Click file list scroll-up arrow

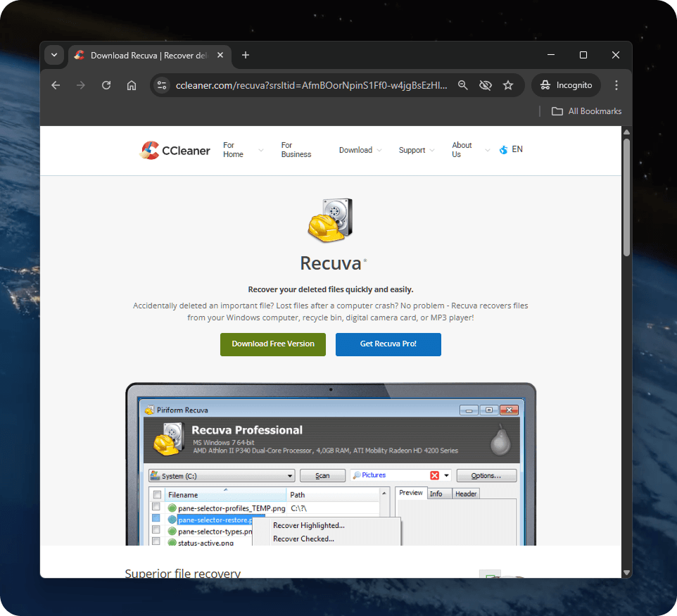click(384, 493)
